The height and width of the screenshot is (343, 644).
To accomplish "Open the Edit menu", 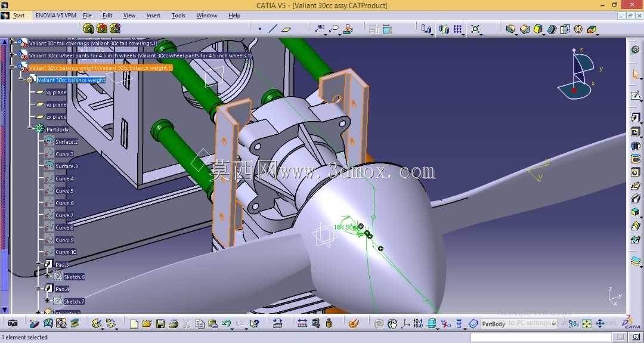I will 107,16.
